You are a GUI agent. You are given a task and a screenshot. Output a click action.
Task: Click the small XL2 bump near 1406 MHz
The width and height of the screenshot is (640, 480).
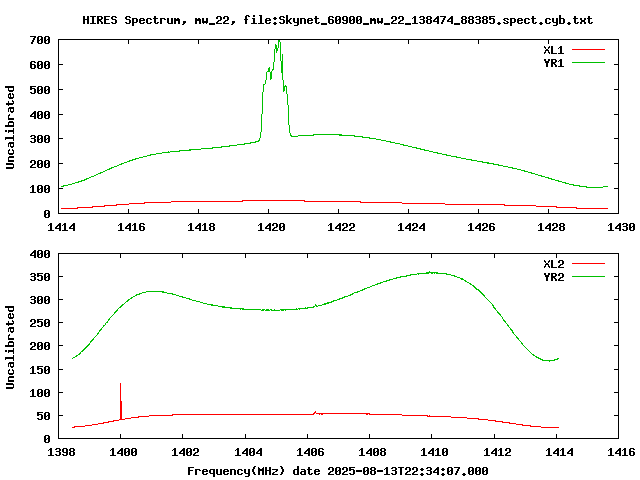[315, 413]
